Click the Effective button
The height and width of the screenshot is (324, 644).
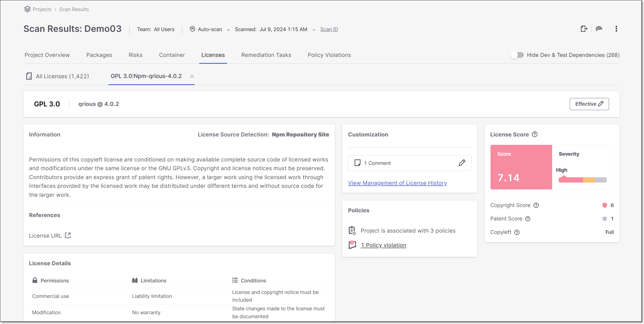pos(589,104)
